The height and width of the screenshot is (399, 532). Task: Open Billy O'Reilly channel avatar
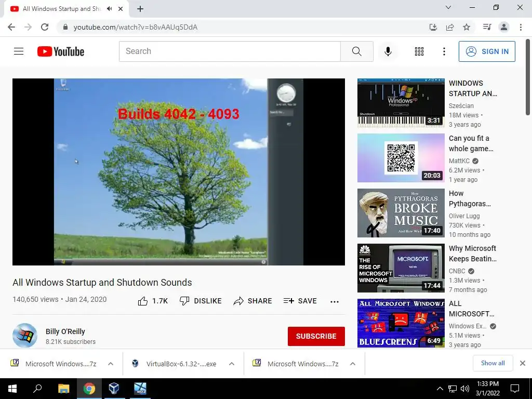click(25, 336)
